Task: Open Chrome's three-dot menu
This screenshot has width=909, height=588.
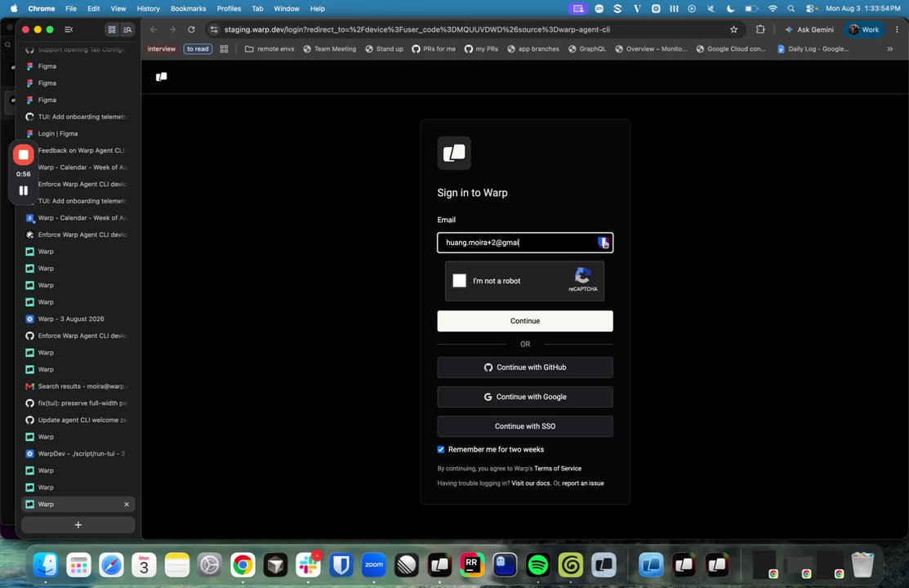Action: coord(898,29)
